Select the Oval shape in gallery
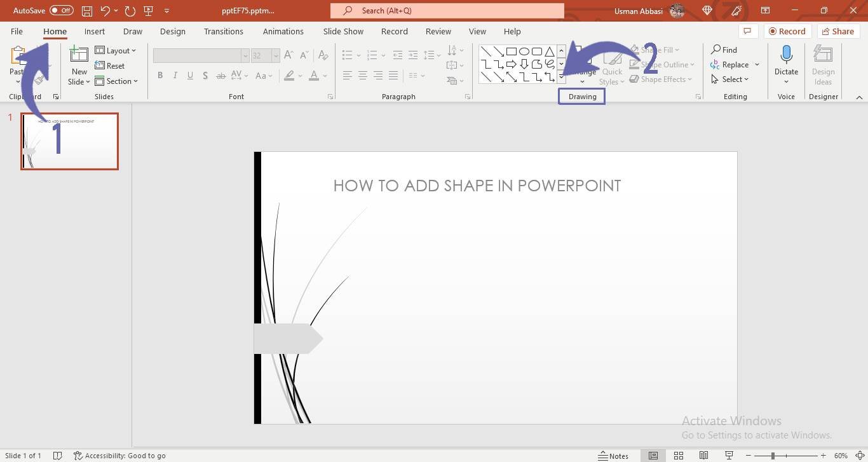This screenshot has width=868, height=462. pyautogui.click(x=524, y=51)
